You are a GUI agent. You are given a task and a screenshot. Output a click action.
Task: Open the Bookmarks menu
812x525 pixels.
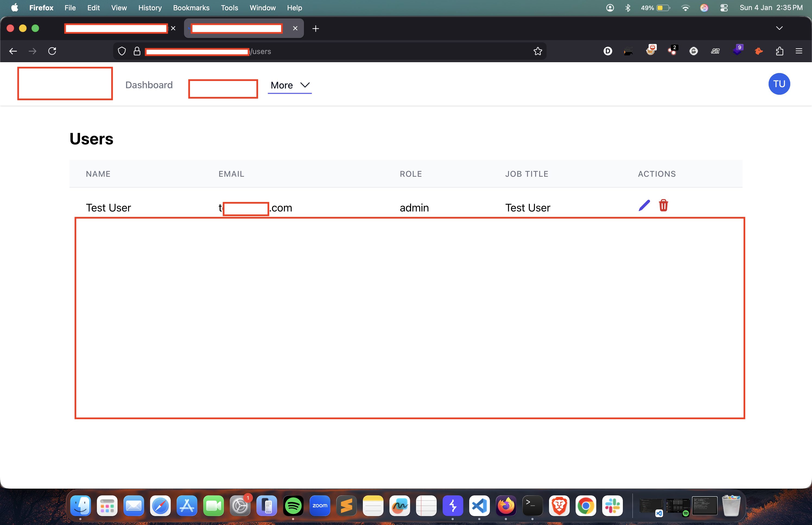191,8
